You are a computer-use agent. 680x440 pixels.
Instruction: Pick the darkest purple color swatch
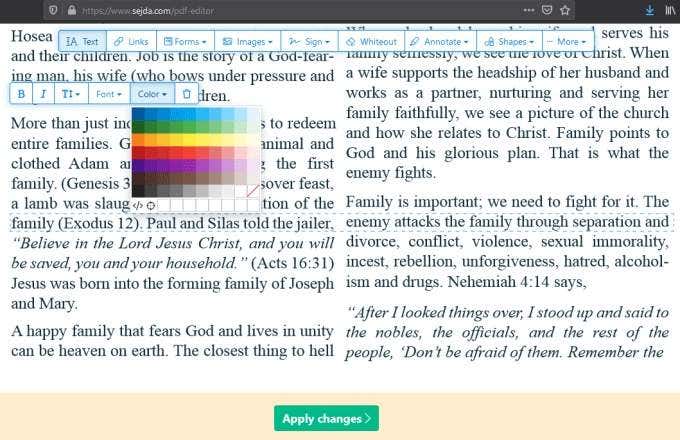coord(138,165)
